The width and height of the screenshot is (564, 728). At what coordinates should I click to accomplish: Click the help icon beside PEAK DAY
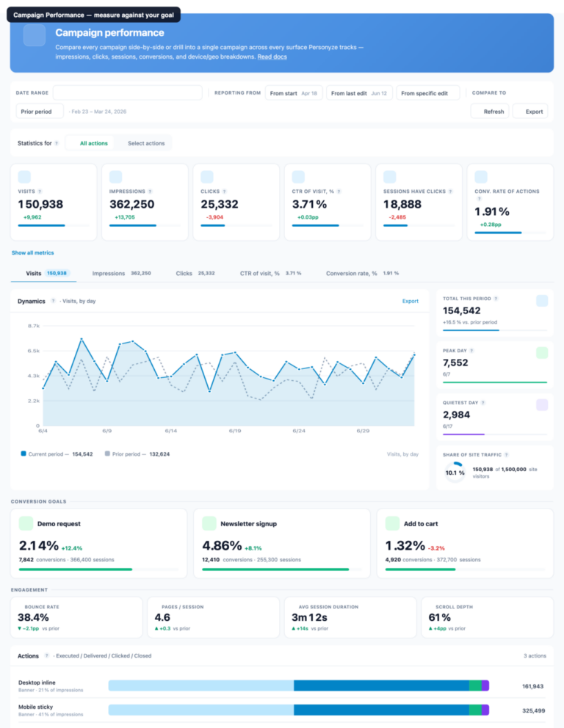coord(471,351)
